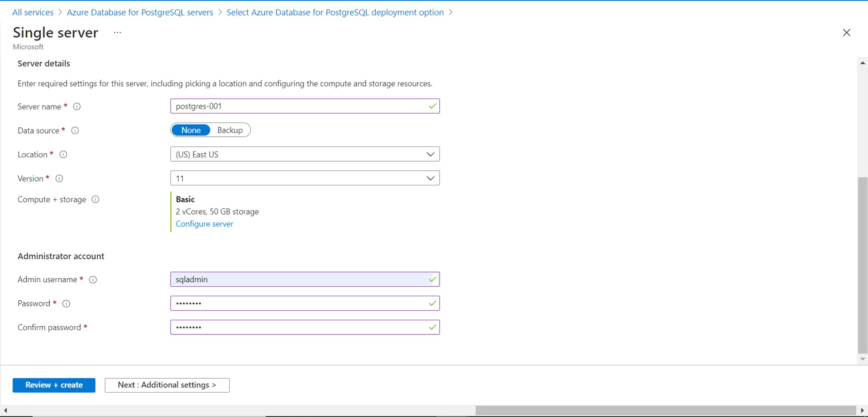Click the Version info icon
The image size is (868, 417).
coord(59,179)
